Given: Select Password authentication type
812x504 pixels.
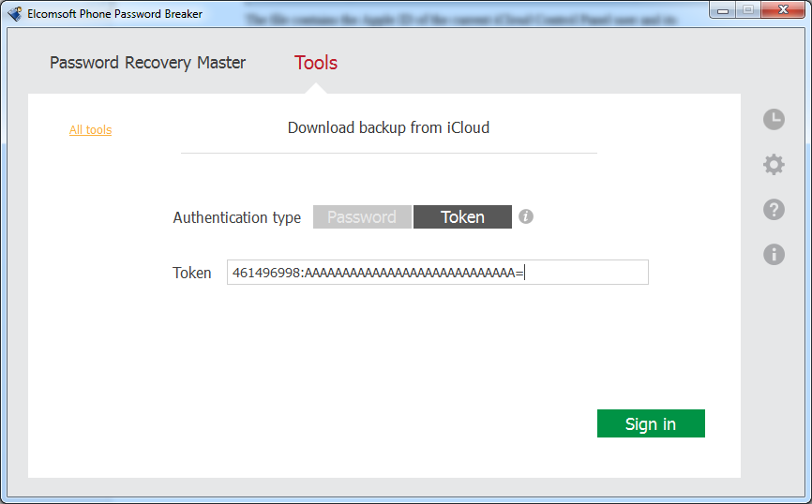Looking at the screenshot, I should pyautogui.click(x=362, y=216).
